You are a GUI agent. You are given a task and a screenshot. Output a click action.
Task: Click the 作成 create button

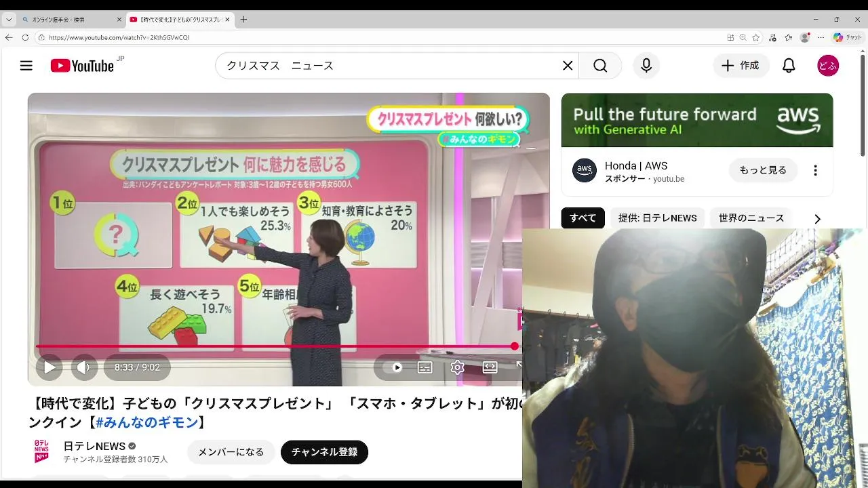[741, 66]
